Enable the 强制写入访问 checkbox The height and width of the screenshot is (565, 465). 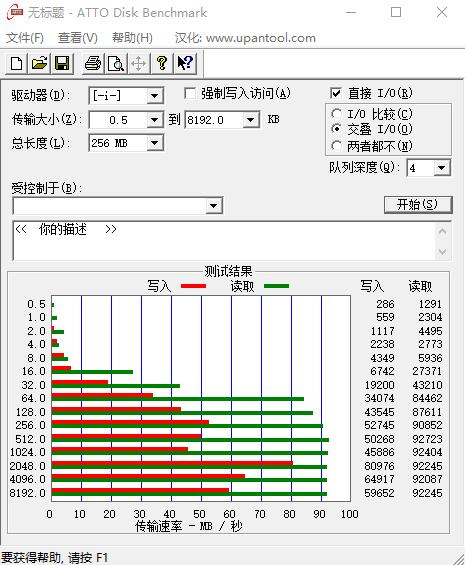pyautogui.click(x=190, y=93)
